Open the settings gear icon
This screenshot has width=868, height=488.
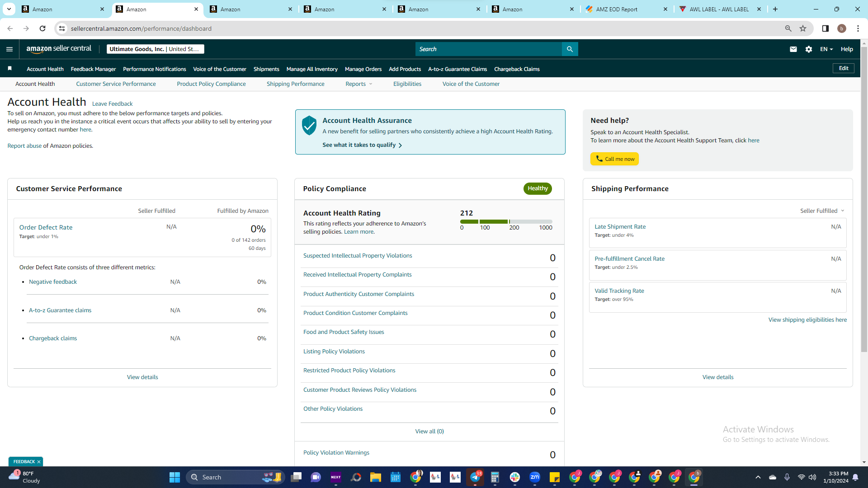tap(809, 49)
